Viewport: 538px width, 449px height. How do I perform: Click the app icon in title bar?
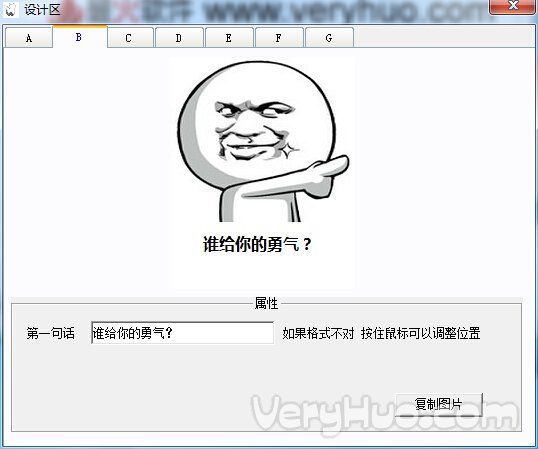click(10, 9)
